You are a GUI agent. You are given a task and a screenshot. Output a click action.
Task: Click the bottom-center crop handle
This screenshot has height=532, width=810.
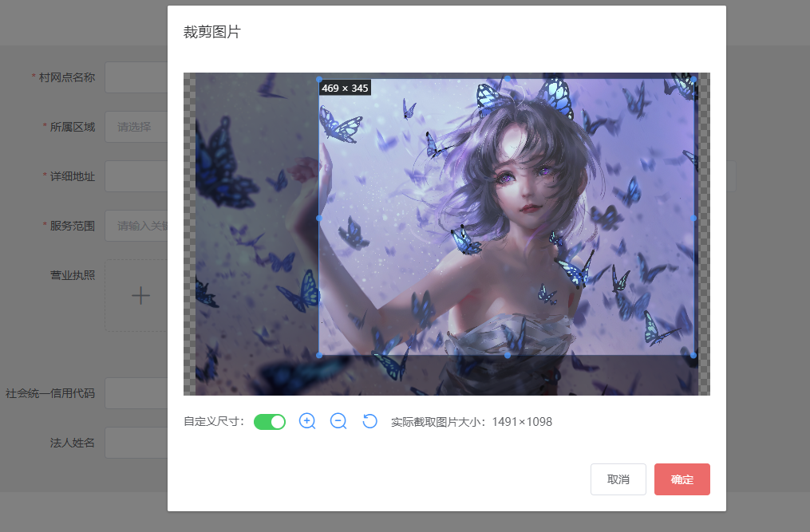(508, 356)
